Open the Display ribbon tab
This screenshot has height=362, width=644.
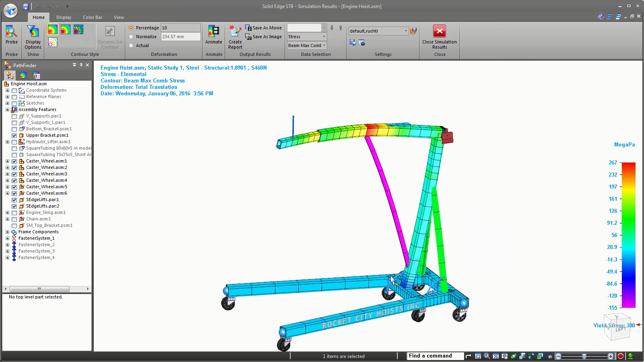[64, 17]
